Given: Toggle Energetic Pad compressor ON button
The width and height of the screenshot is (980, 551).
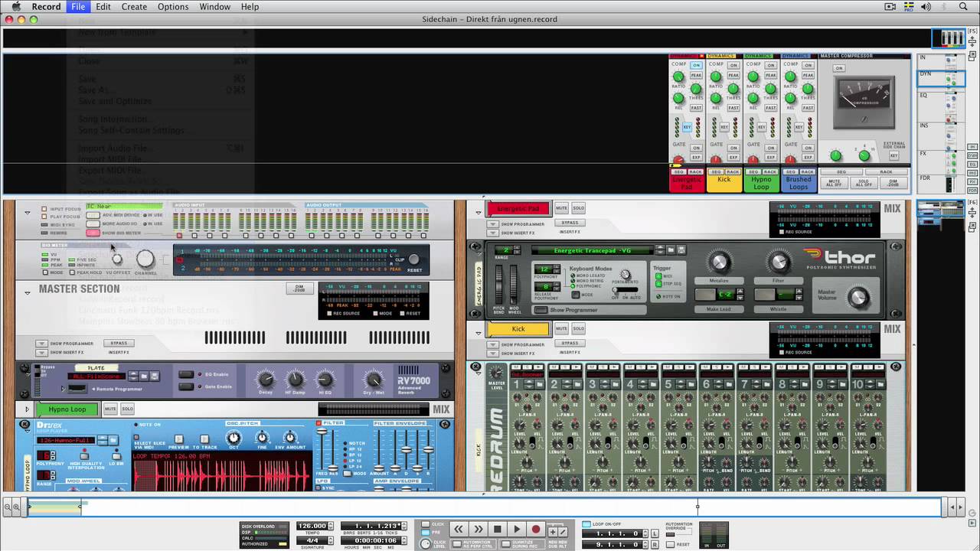Looking at the screenshot, I should click(x=697, y=65).
